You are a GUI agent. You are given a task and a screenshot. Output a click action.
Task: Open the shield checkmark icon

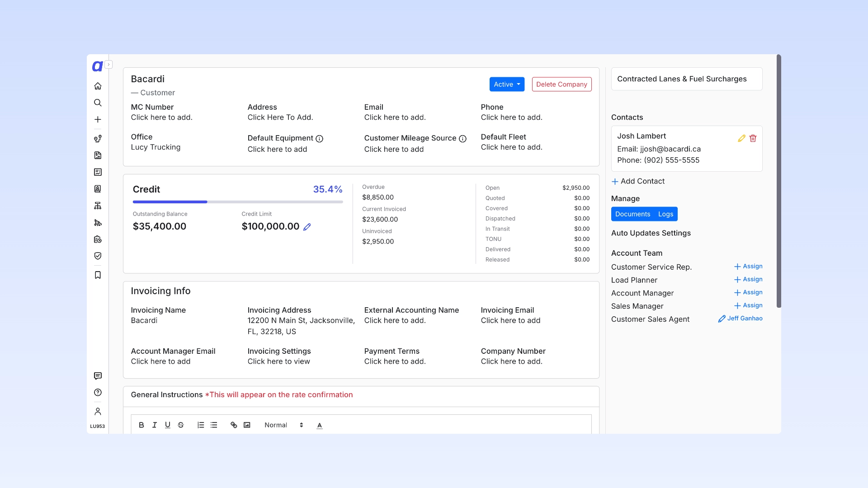pos(98,256)
